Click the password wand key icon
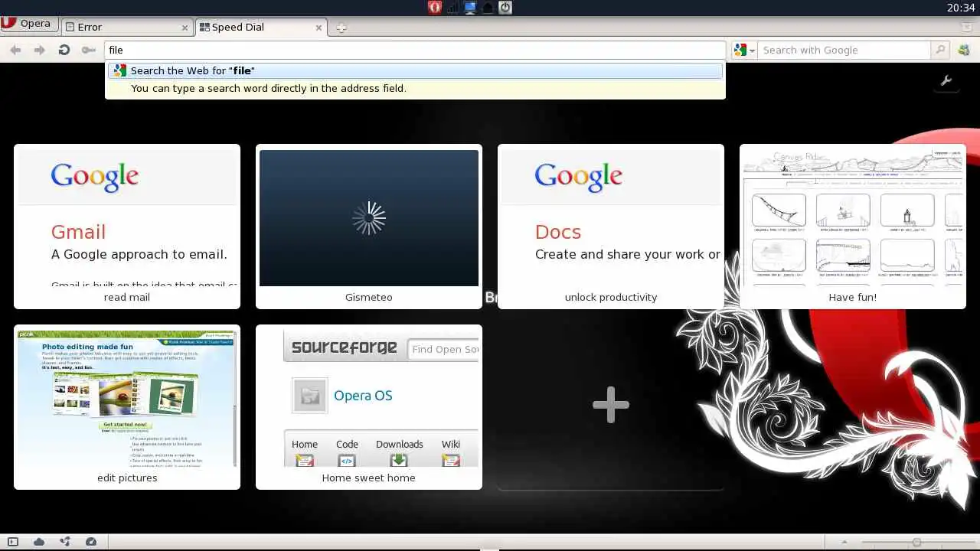Viewport: 980px width, 551px height. point(89,50)
